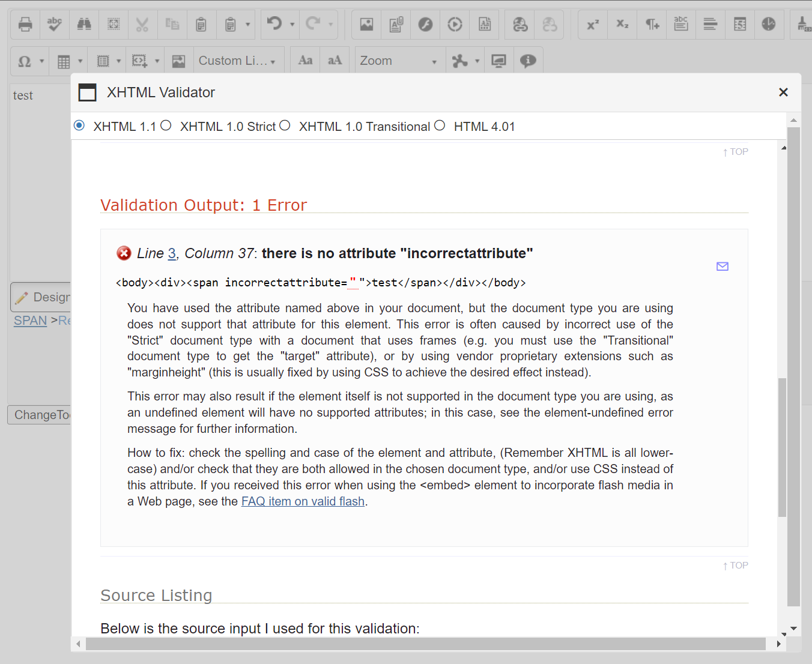
Task: Run the spell checker (abc checkmark icon)
Action: coord(55,25)
